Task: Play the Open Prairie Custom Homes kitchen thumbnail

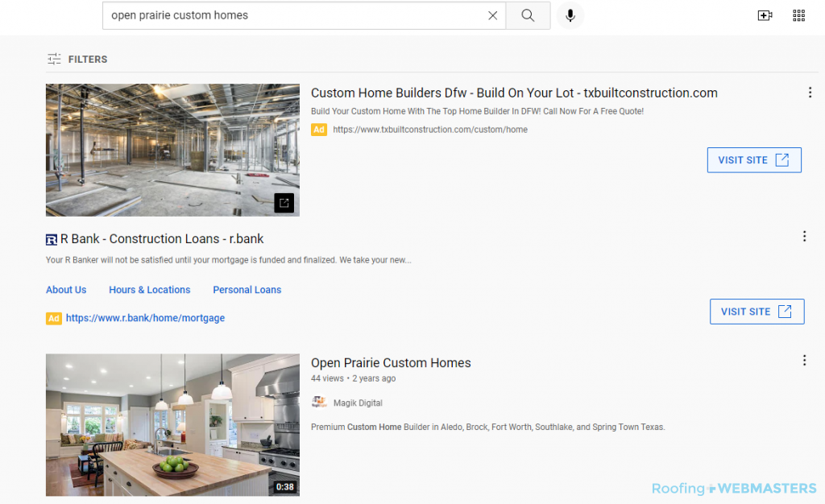Action: tap(172, 424)
